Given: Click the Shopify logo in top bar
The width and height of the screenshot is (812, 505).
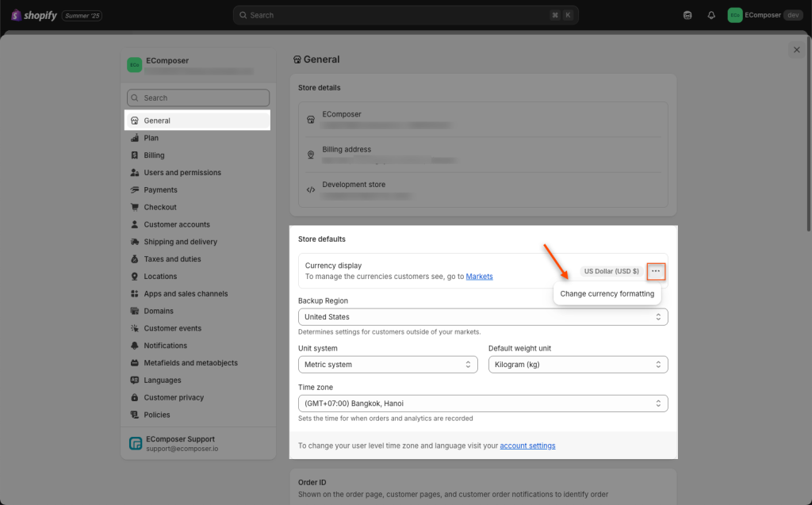Looking at the screenshot, I should point(34,15).
